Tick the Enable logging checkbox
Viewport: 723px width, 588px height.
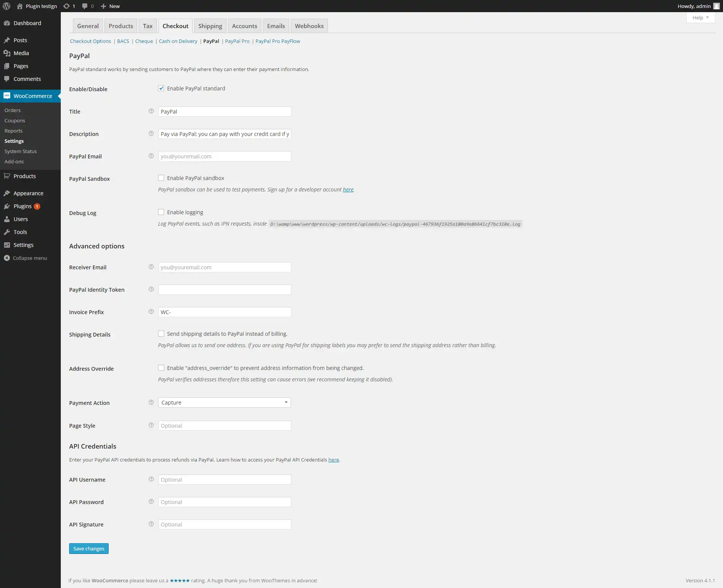pyautogui.click(x=161, y=212)
